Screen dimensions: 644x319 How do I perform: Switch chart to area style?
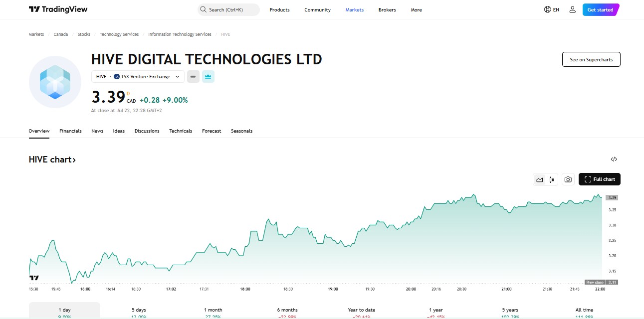[540, 179]
